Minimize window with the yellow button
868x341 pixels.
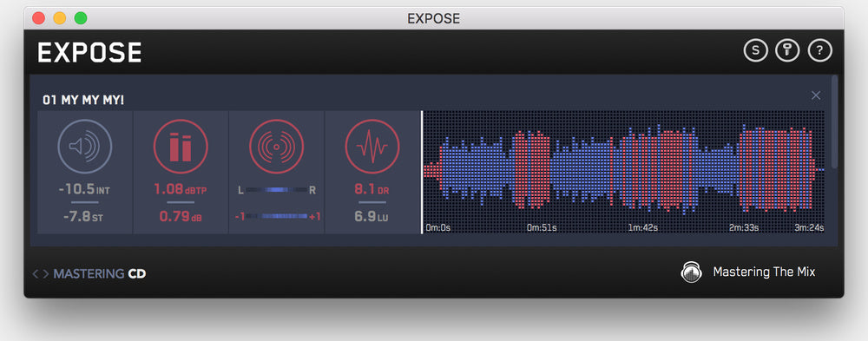(x=59, y=18)
